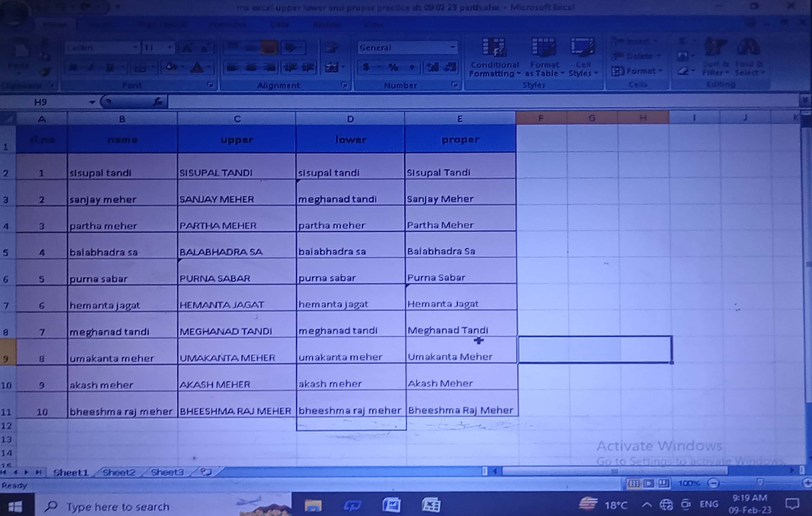
Task: Click the percent style icon
Action: coord(393,67)
